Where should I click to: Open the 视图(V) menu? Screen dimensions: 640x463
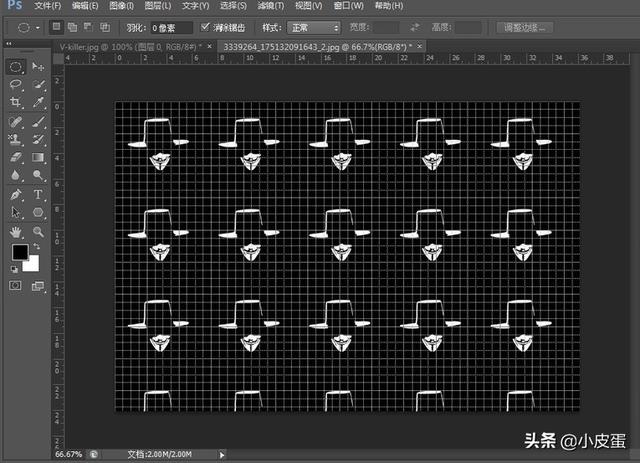308,6
